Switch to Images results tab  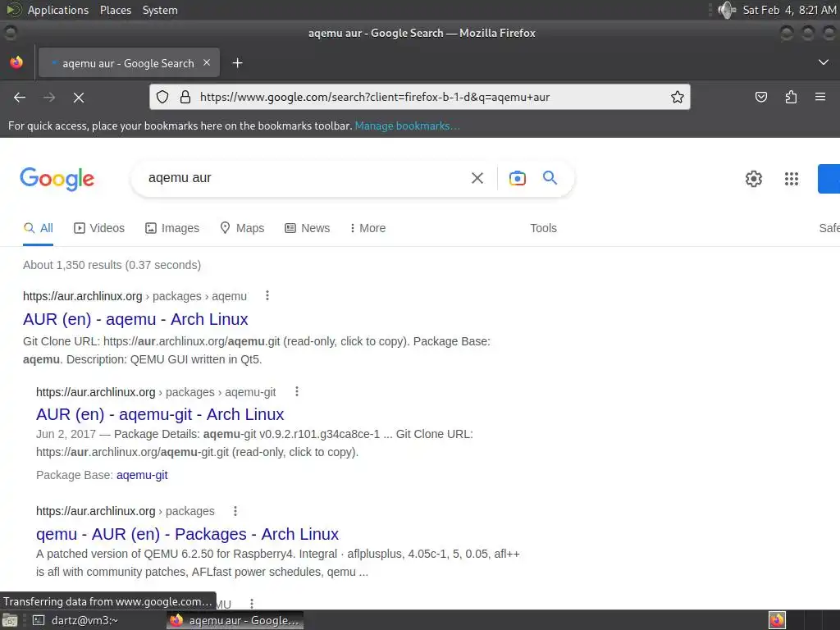pos(172,228)
